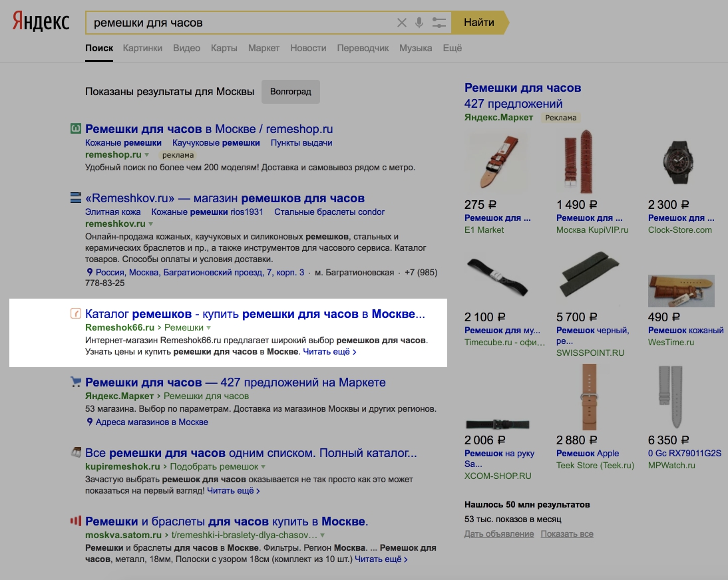Open 275 ₽ brown strap thumbnail
Viewport: 728px width, 580px height.
(x=497, y=162)
